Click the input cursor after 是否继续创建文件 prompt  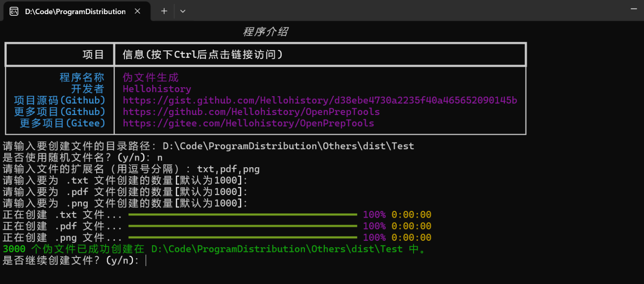(x=146, y=260)
